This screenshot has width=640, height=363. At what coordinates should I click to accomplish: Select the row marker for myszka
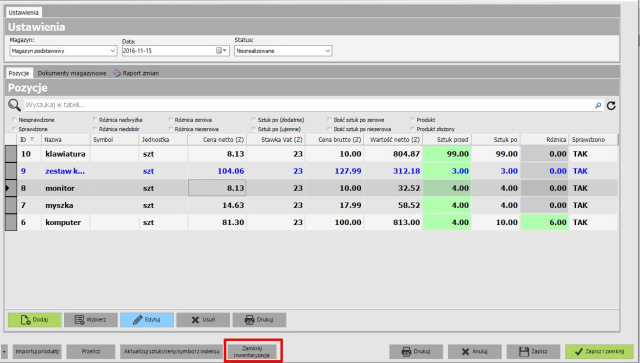coord(11,205)
